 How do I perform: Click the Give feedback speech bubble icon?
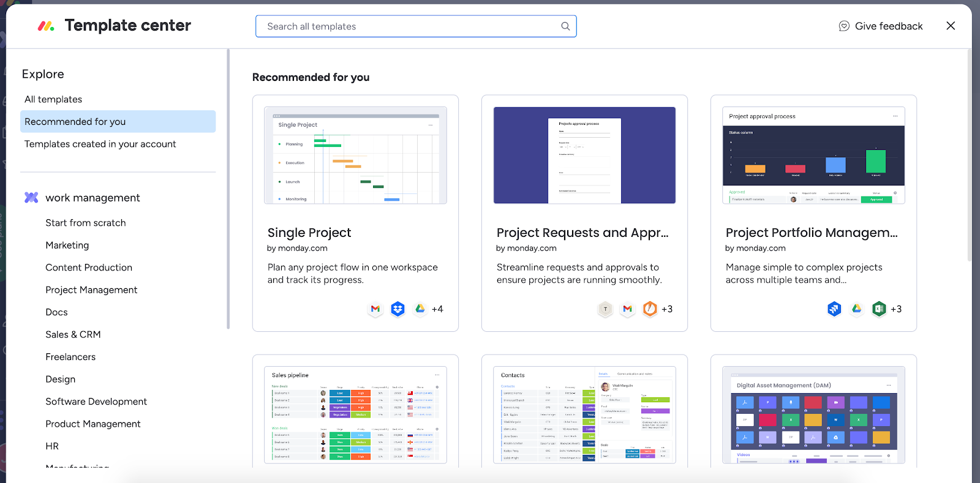pos(844,26)
